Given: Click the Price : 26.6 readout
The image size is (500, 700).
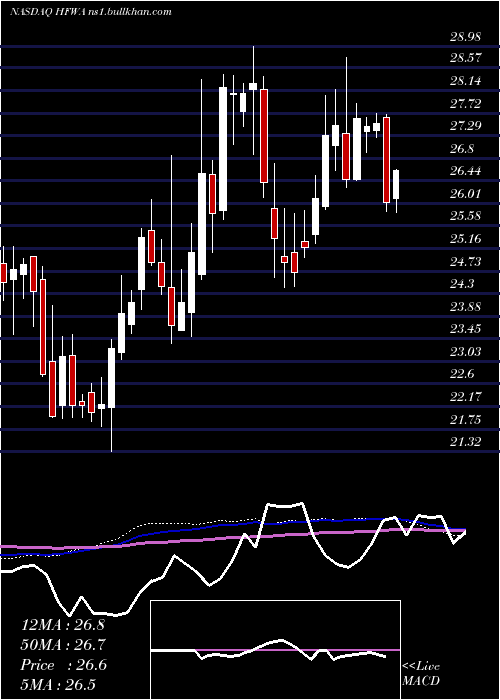Looking at the screenshot, I should pyautogui.click(x=64, y=665).
